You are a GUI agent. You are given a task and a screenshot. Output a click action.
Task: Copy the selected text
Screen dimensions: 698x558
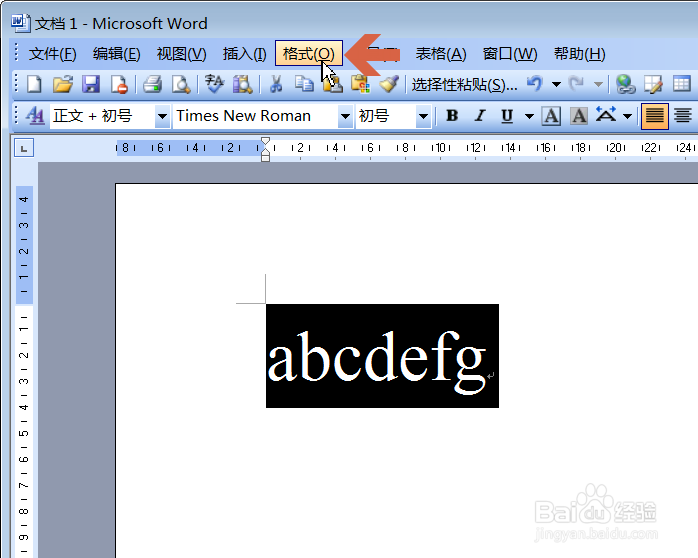[x=304, y=84]
